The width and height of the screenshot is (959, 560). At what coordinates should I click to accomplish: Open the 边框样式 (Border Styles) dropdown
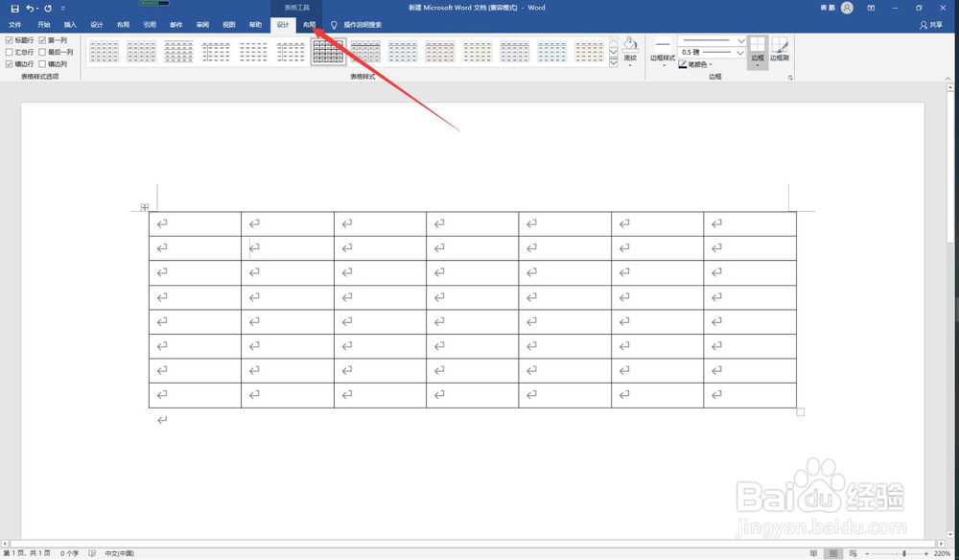[x=663, y=52]
